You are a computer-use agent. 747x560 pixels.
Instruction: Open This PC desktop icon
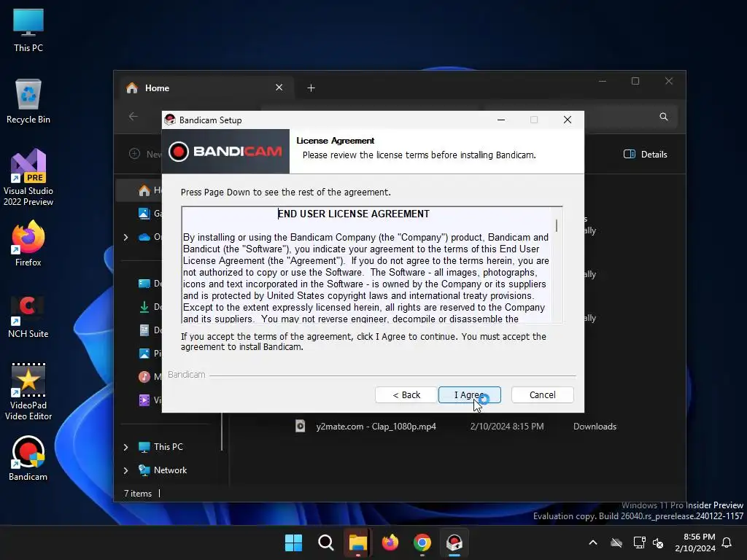28,29
